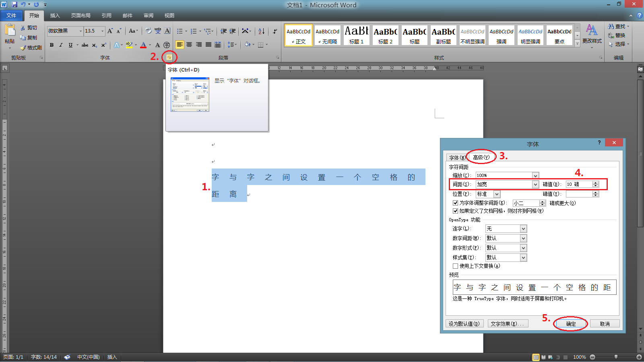Toggle kerning for fonts (为字体调整字间距) checkbox

455,203
